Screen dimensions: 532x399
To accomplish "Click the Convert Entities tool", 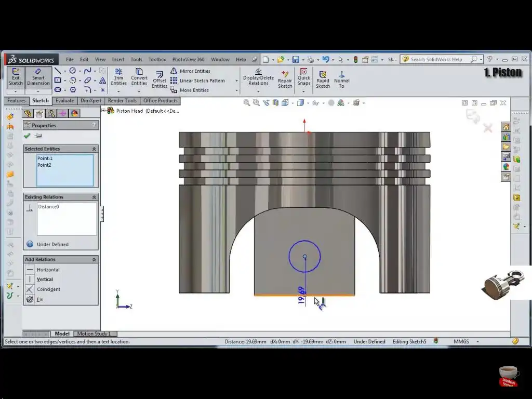I will coord(139,77).
